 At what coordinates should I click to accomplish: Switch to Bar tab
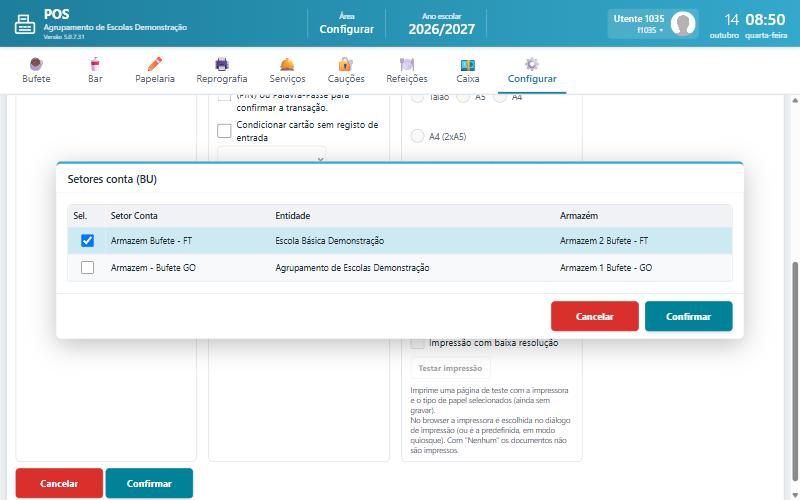coord(95,71)
